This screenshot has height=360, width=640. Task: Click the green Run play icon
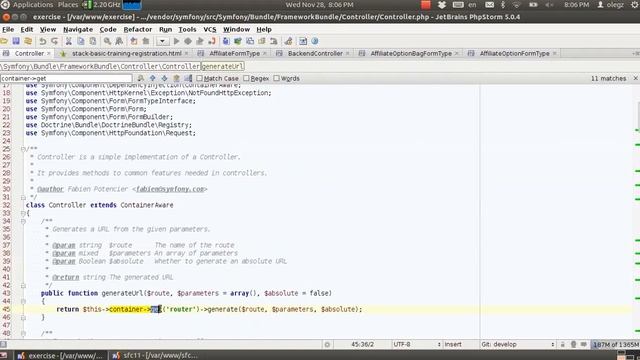pos(176,41)
